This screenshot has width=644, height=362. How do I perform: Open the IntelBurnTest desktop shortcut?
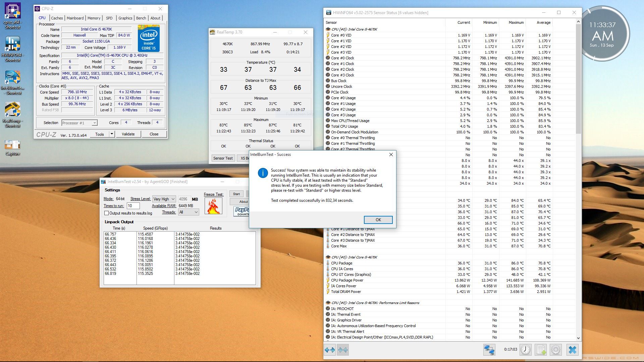click(x=12, y=82)
